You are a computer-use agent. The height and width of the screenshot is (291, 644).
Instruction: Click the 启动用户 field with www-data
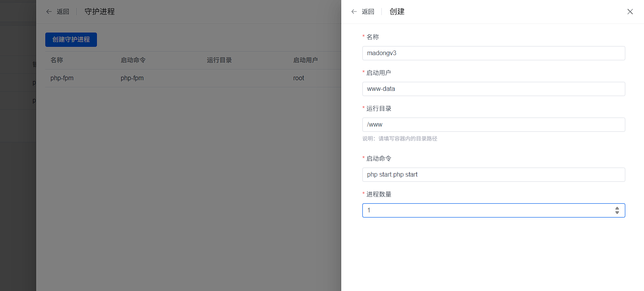coord(493,89)
